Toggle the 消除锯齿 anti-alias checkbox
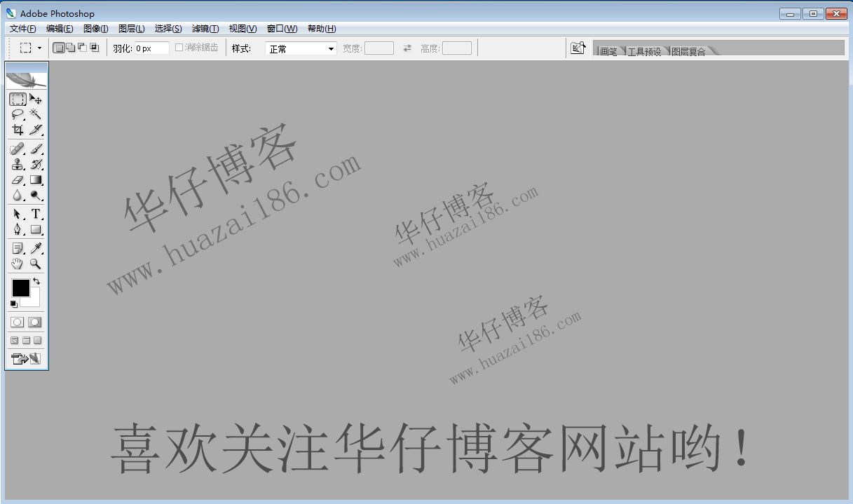 (179, 48)
